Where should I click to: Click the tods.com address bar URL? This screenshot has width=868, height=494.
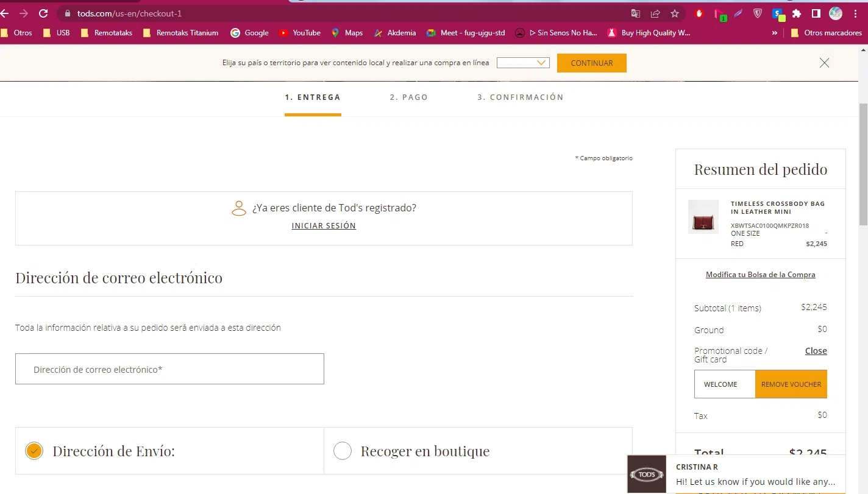129,13
